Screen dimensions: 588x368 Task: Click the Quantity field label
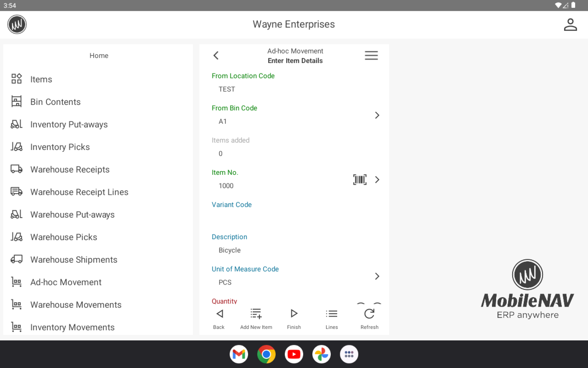point(224,301)
